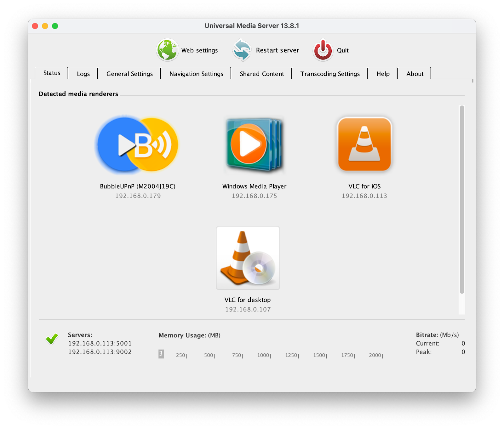The width and height of the screenshot is (504, 429).
Task: Switch to the Logs tab
Action: pyautogui.click(x=83, y=73)
